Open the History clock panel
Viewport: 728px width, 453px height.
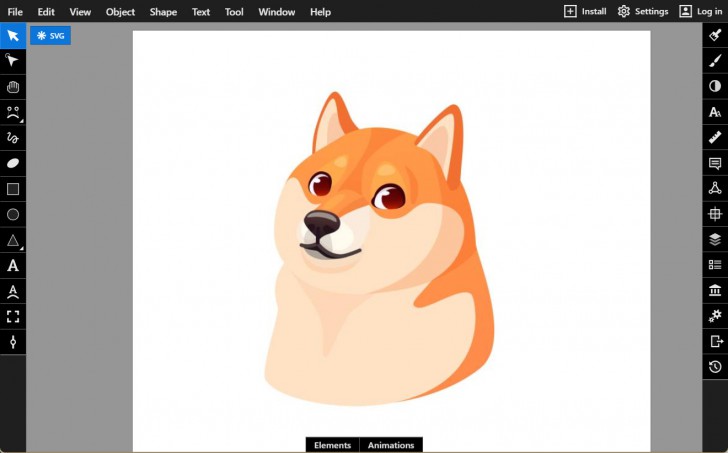[715, 367]
